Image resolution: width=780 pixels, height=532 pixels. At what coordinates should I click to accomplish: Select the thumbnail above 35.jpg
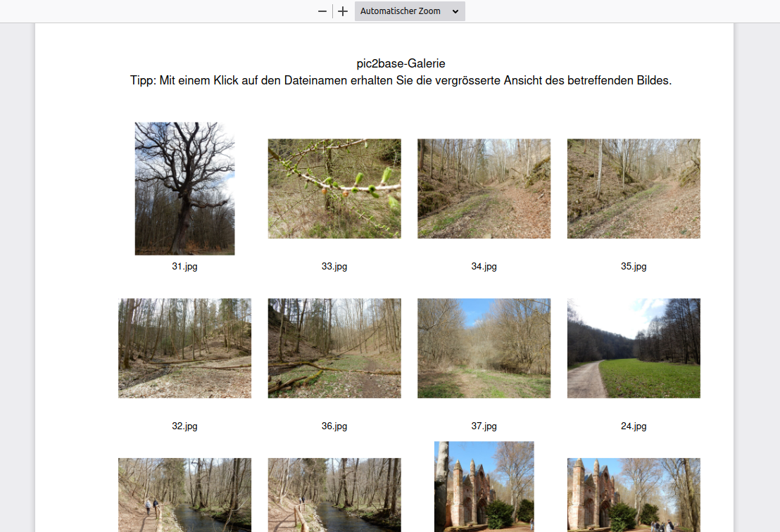tap(634, 189)
